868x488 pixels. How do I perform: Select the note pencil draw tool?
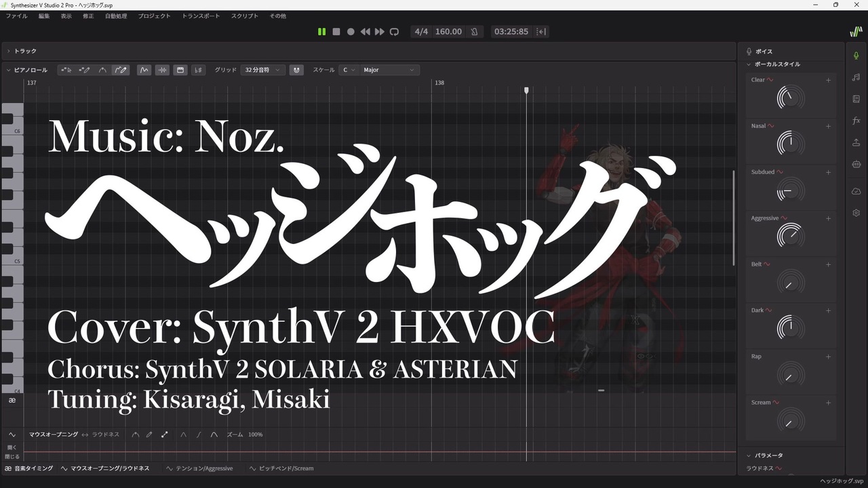pyautogui.click(x=85, y=70)
